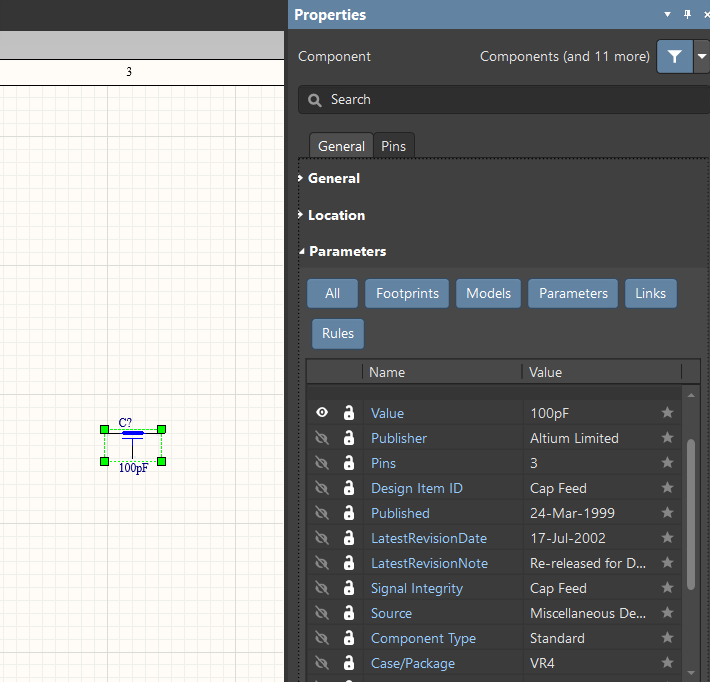Show the Publisher parameter on schematic
This screenshot has width=710, height=682.
point(322,438)
